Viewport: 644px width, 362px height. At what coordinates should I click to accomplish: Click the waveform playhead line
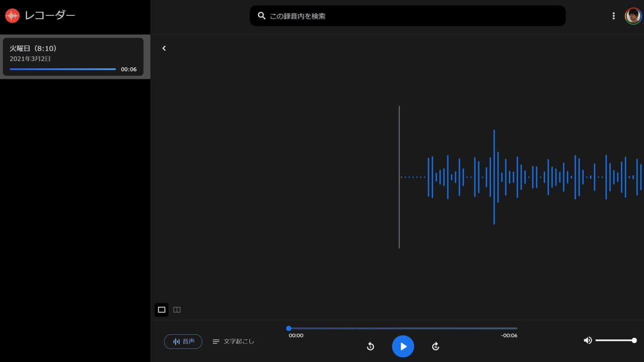399,177
